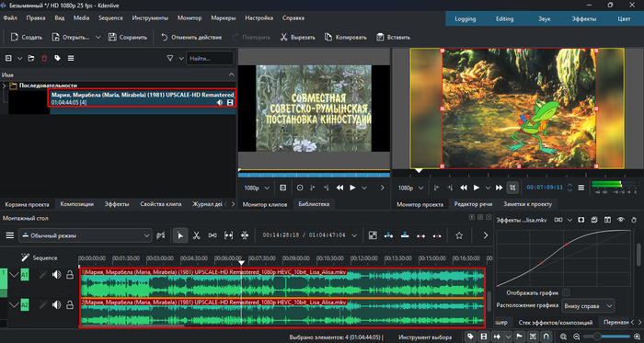Click the save effect stack icon

pyautogui.click(x=594, y=220)
